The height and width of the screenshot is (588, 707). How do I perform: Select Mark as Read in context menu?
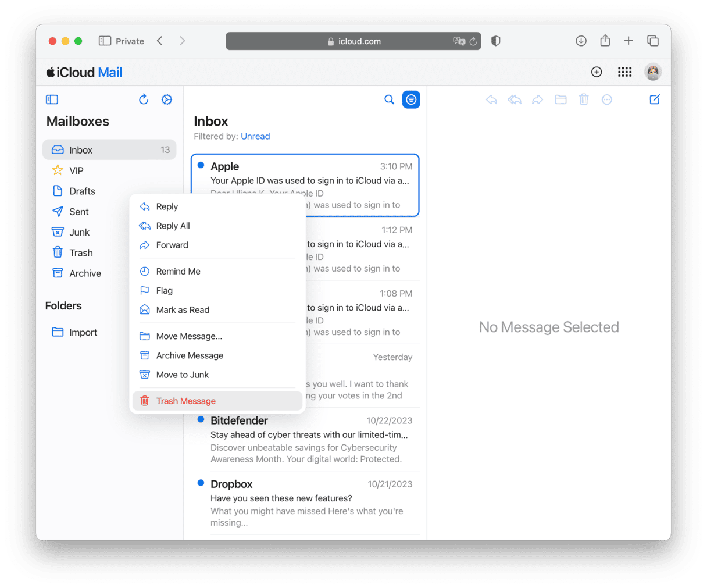pos(217,309)
